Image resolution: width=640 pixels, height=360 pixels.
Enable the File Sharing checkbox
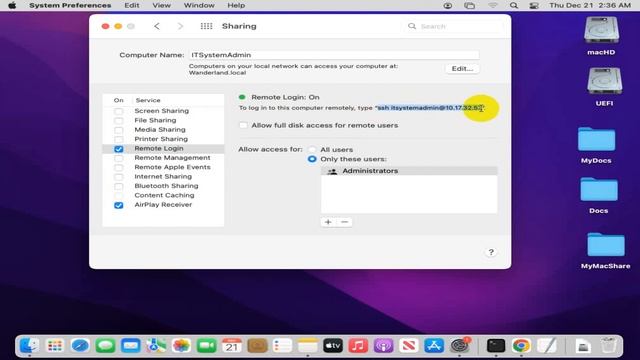(x=118, y=120)
